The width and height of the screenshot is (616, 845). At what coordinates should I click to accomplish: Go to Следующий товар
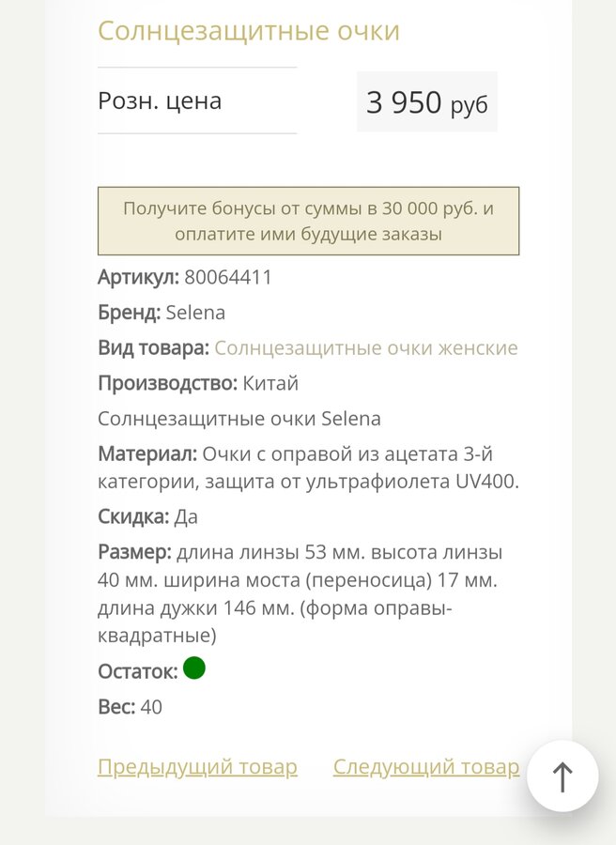(425, 767)
